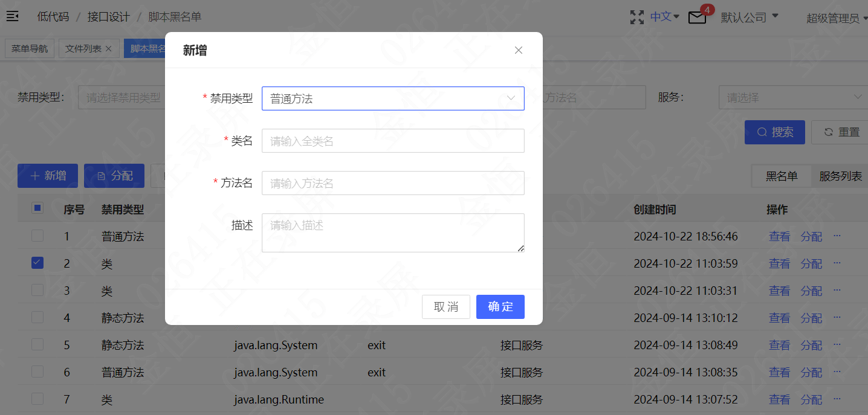This screenshot has height=415, width=868.
Task: Click 分配 link for row 3
Action: (x=812, y=291)
